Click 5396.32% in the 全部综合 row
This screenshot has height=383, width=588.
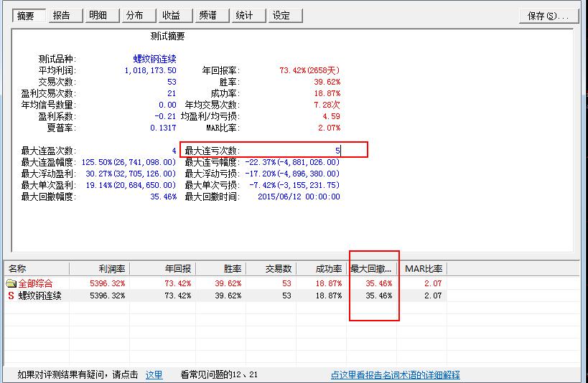pyautogui.click(x=107, y=284)
